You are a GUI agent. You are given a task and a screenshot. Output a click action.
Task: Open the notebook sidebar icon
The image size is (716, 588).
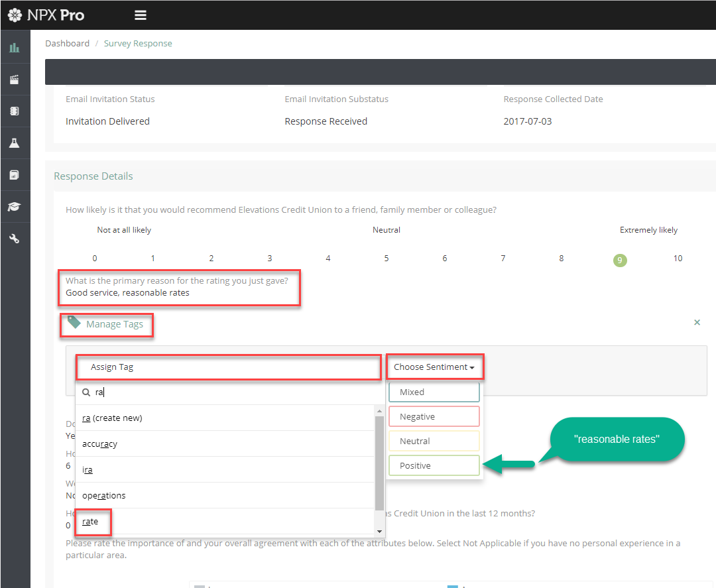pyautogui.click(x=14, y=111)
